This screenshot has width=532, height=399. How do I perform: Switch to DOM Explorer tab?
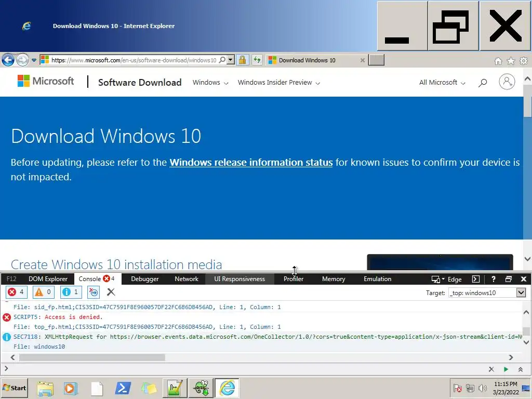48,279
